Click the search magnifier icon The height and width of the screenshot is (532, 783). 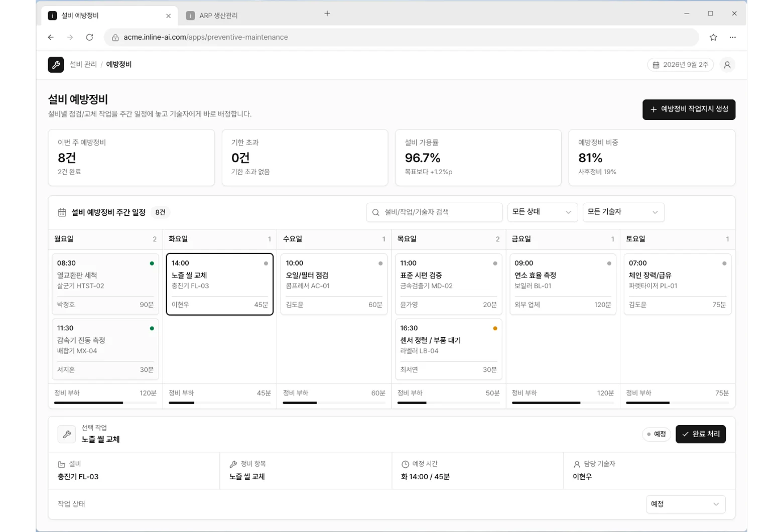[x=375, y=212]
